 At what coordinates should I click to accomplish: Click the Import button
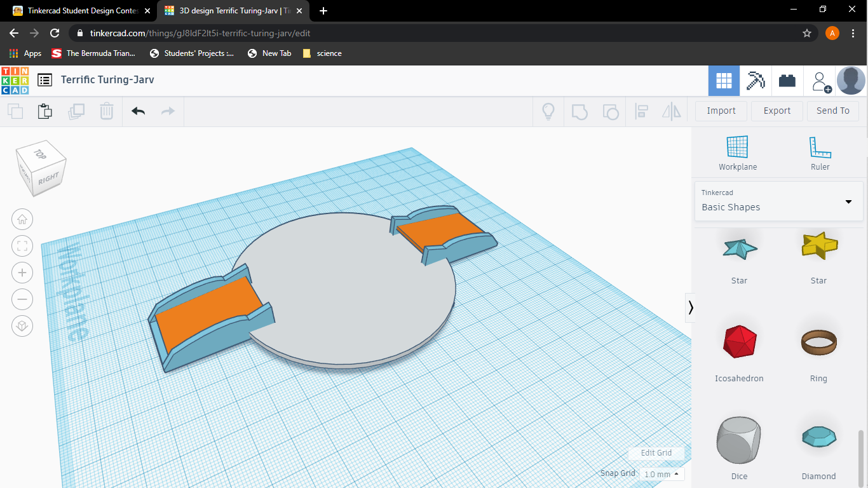(721, 111)
